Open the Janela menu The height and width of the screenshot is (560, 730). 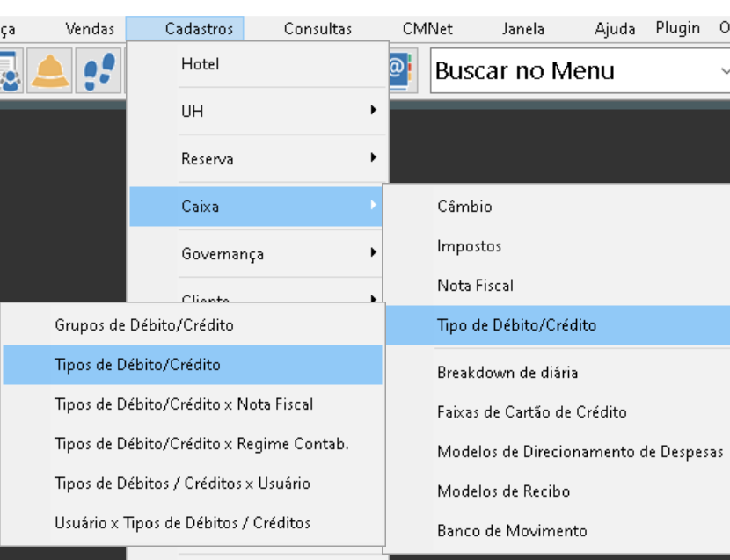[x=522, y=29]
